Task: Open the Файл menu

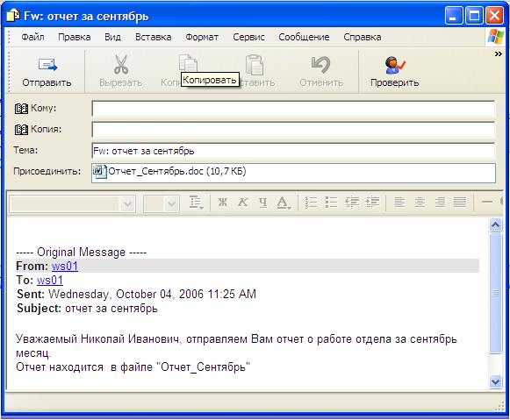Action: tap(32, 37)
